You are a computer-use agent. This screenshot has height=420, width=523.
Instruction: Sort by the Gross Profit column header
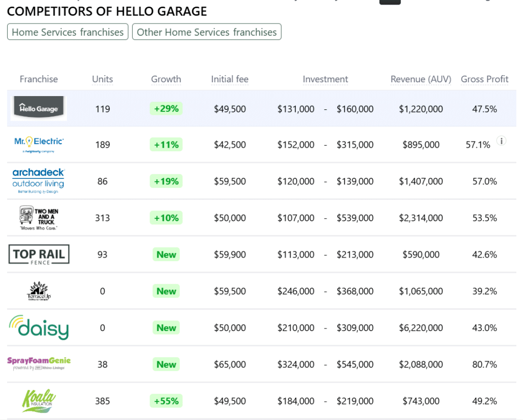(x=484, y=79)
